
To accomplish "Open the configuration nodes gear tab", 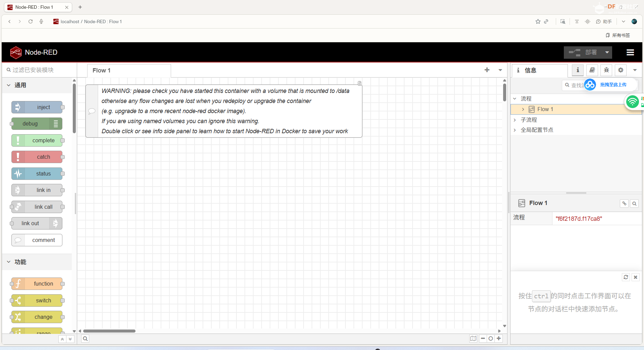I will [x=621, y=70].
